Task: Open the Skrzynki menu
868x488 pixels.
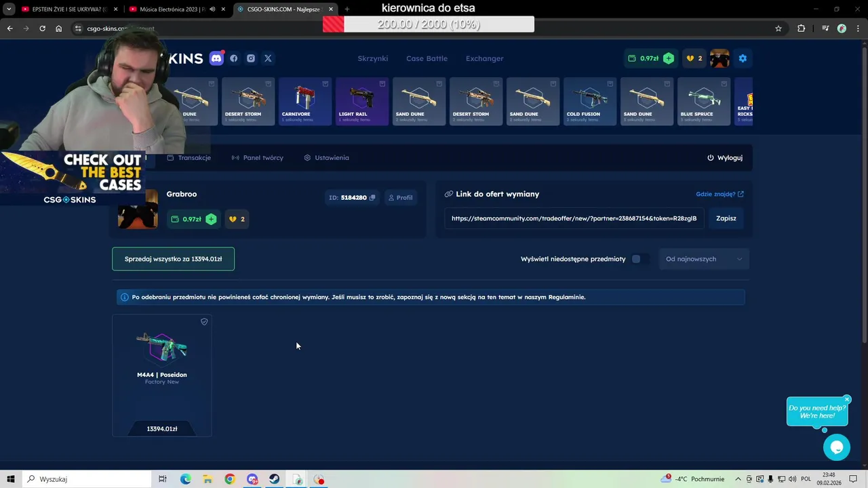Action: 373,58
